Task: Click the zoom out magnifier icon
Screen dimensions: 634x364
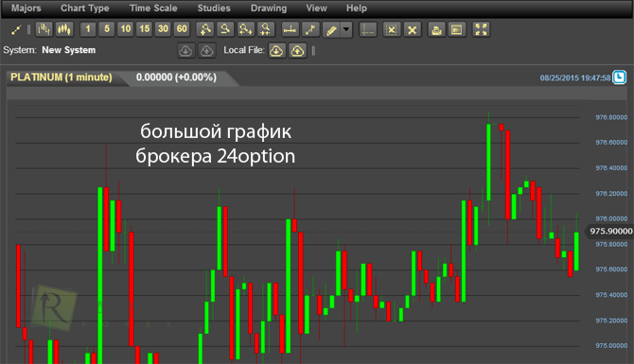Action: click(225, 29)
